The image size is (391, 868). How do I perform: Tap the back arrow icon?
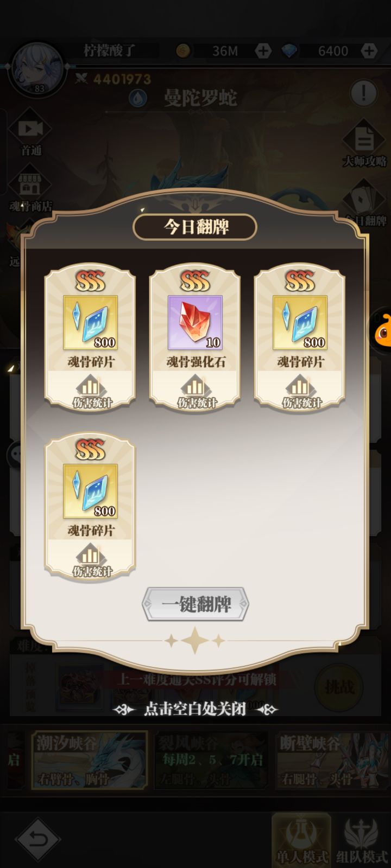(x=37, y=839)
